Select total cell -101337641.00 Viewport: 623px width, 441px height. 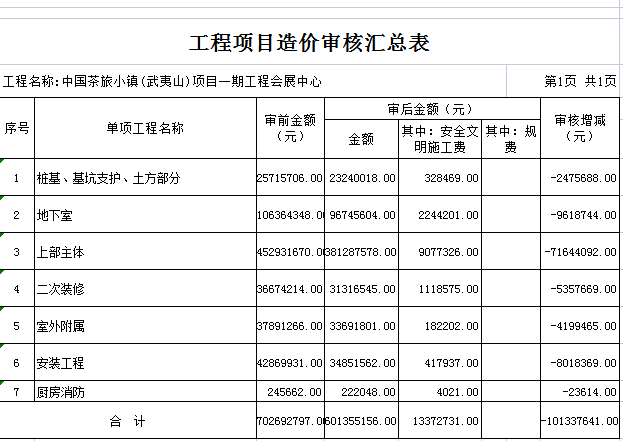(x=580, y=420)
